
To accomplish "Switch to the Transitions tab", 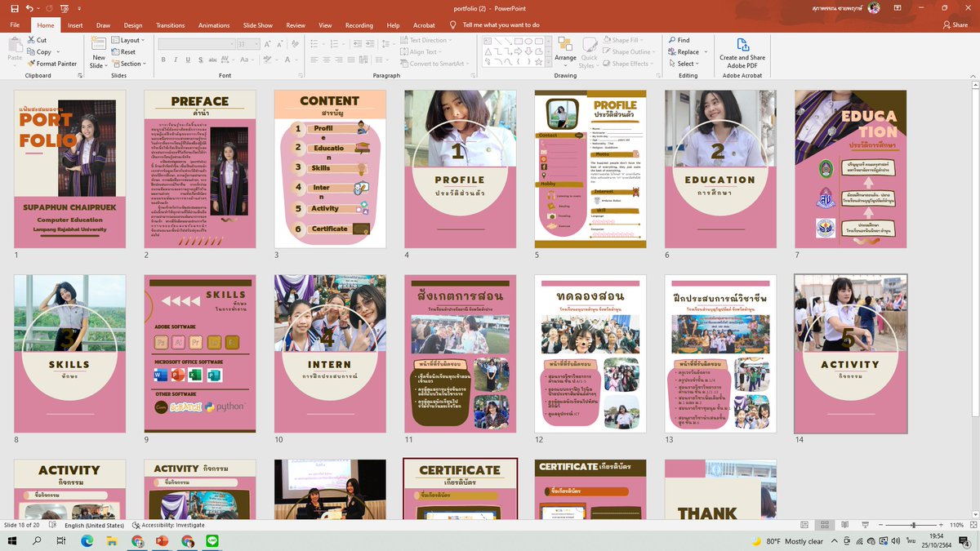I will (171, 25).
